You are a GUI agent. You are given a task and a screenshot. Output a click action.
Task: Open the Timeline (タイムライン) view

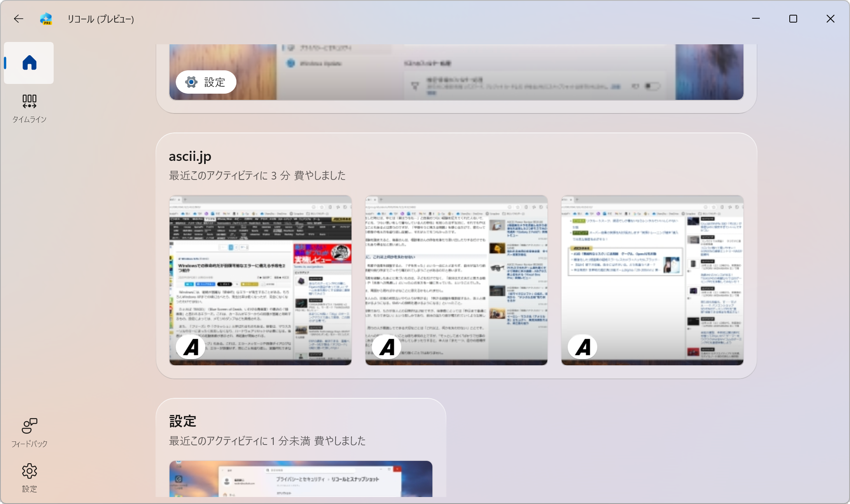29,108
